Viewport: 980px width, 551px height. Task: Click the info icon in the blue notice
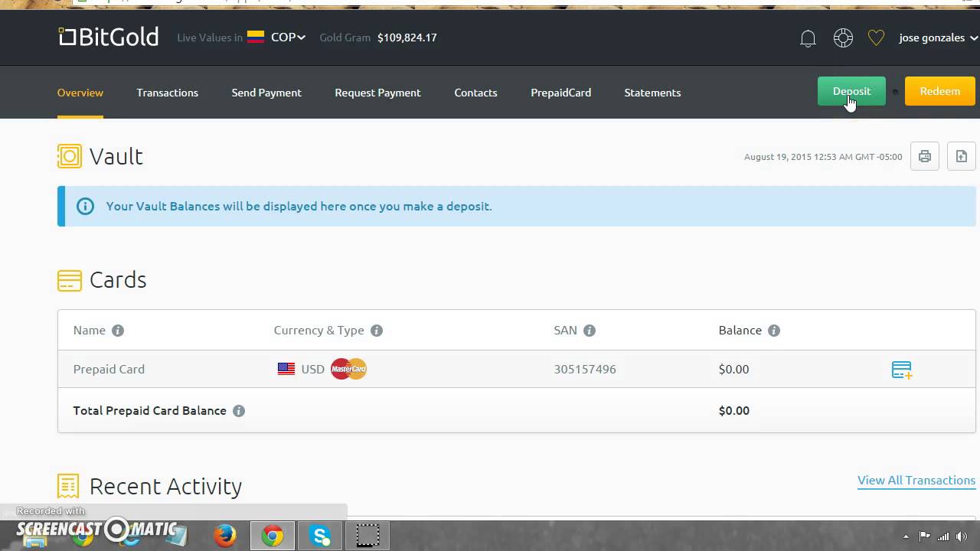85,206
